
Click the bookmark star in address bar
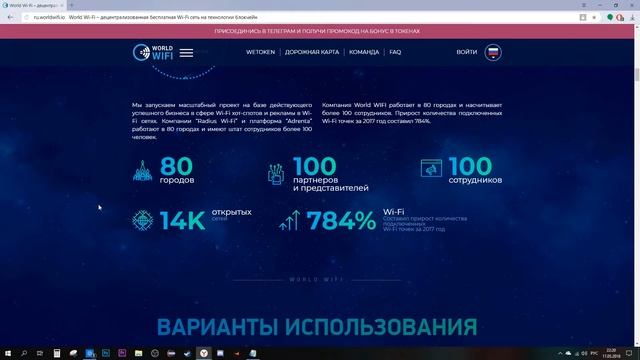point(594,17)
